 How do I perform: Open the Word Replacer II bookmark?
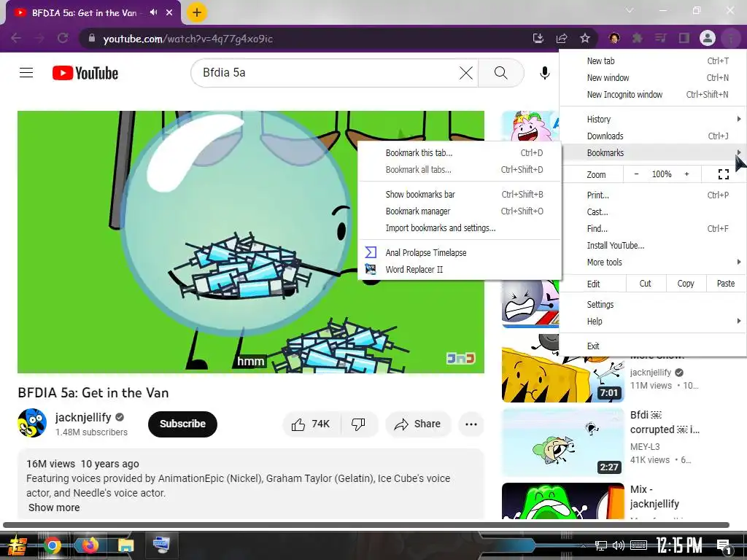[x=460, y=270]
